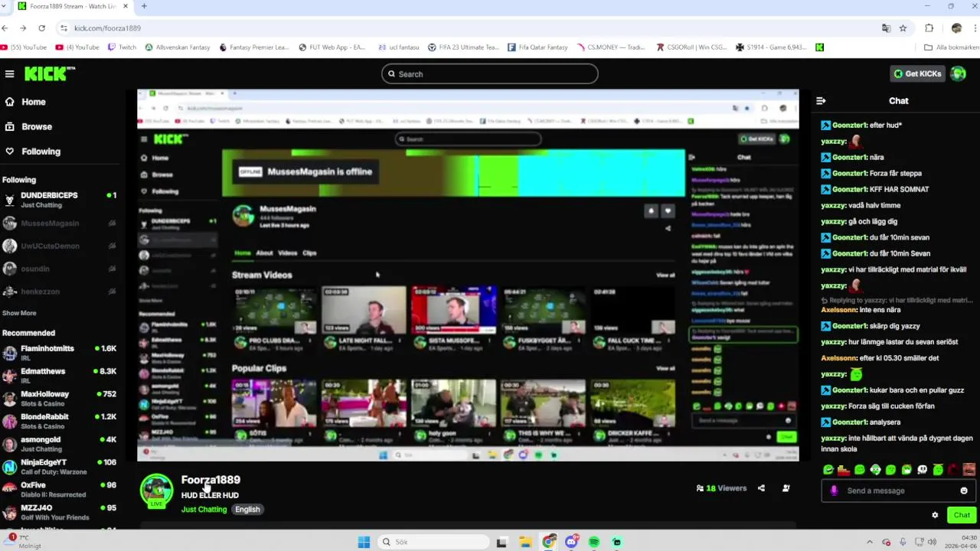Click the Get KICKs button
The width and height of the screenshot is (980, 551).
917,73
